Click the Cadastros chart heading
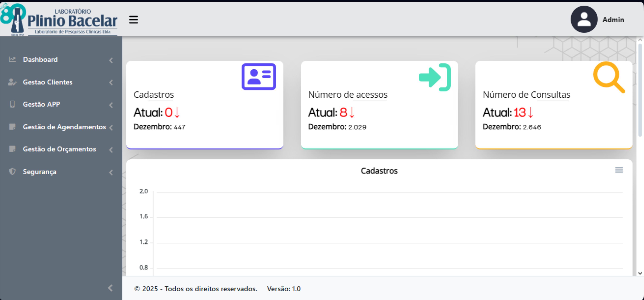Image resolution: width=644 pixels, height=300 pixels. (x=379, y=171)
